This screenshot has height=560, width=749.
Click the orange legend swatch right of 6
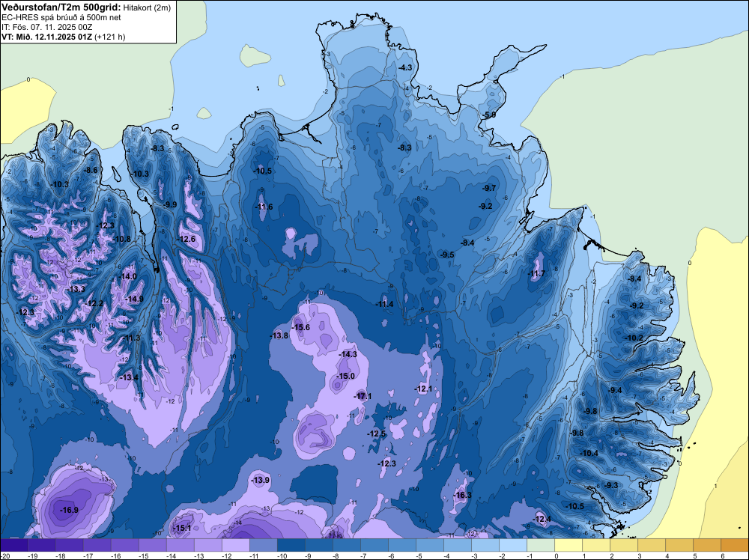(x=735, y=545)
